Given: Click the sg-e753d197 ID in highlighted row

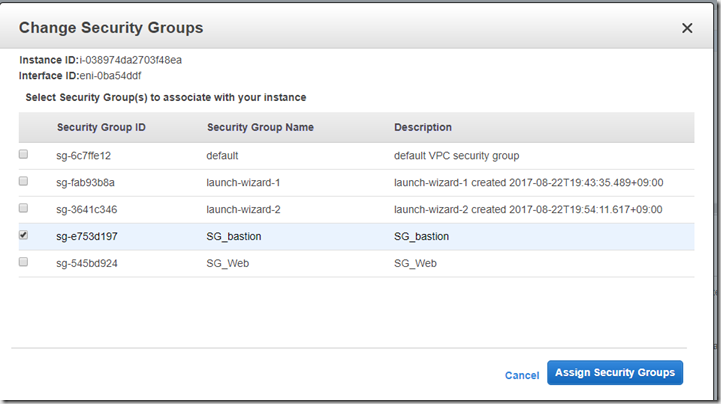Looking at the screenshot, I should (87, 237).
